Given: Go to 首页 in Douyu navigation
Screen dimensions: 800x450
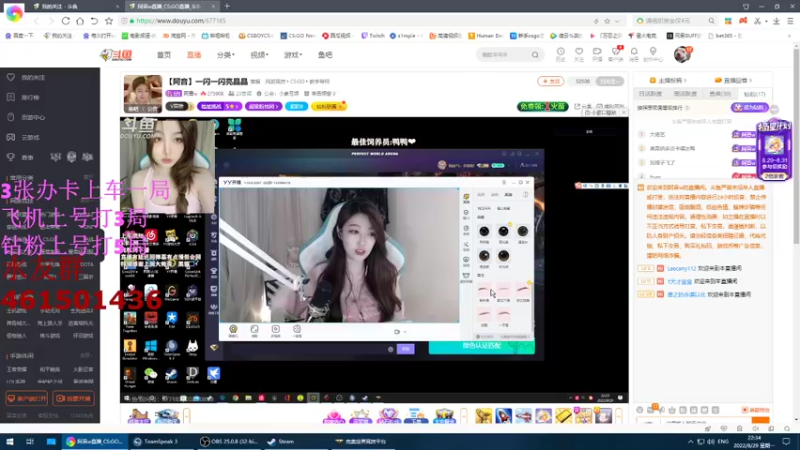Looking at the screenshot, I should pos(164,55).
